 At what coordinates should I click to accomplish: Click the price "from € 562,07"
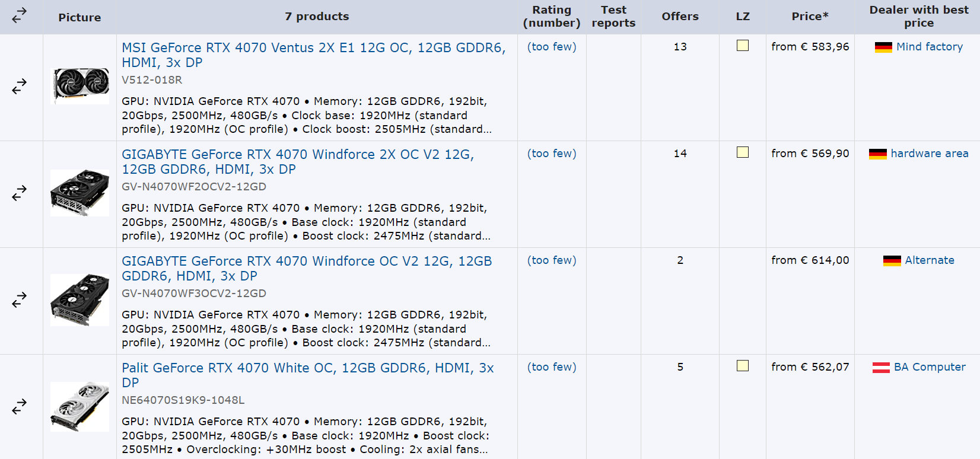[x=810, y=367]
